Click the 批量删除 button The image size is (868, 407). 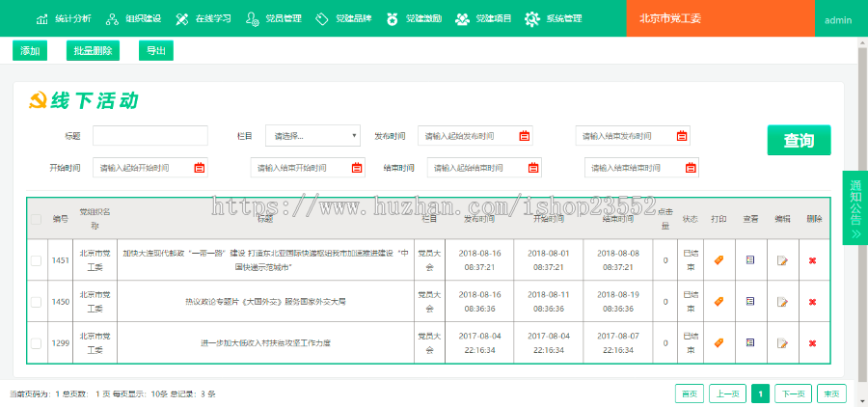coord(94,51)
